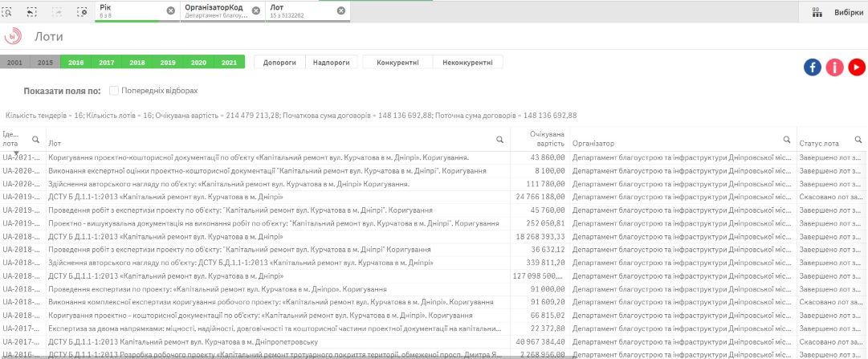Screen dimensions: 868x359
Task: Step forward one selection
Action: pos(57,11)
